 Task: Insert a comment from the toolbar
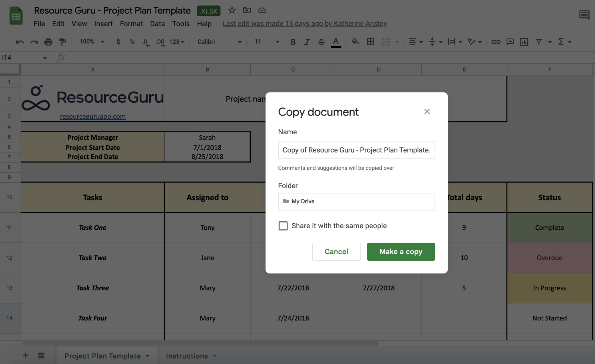pyautogui.click(x=510, y=42)
